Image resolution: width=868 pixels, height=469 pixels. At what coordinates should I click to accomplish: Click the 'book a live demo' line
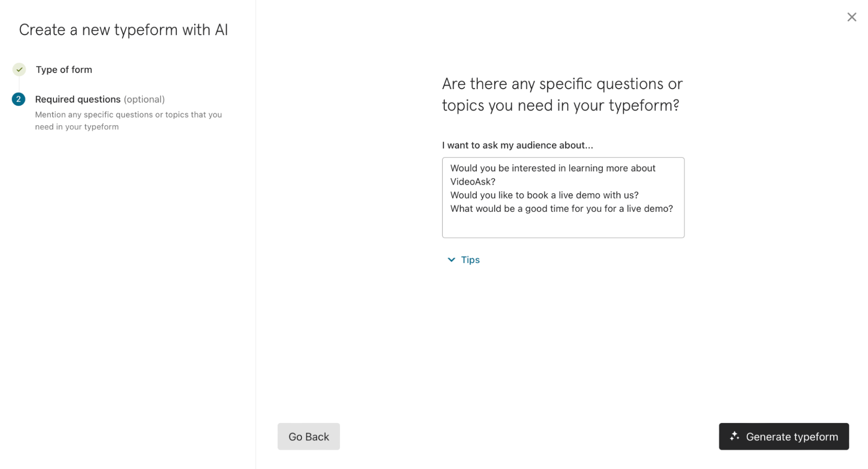click(x=544, y=195)
